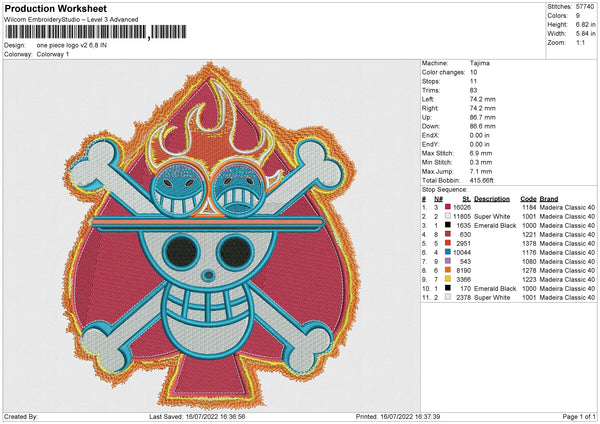600x424 pixels.
Task: Click the Trims value '83'
Action: (x=473, y=90)
